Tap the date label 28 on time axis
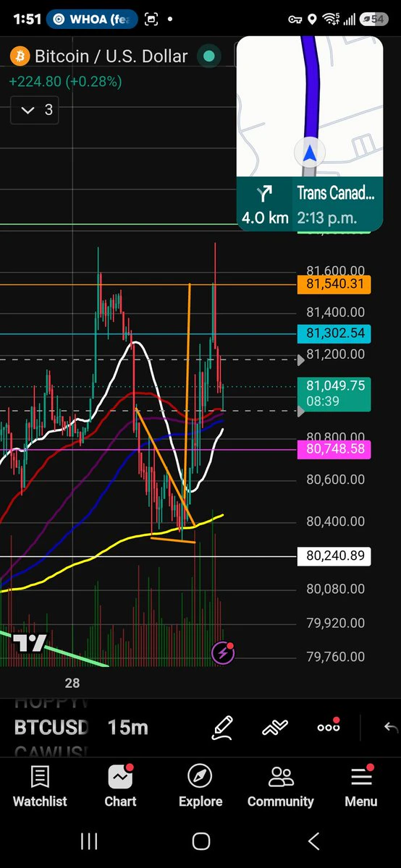Viewport: 401px width, 868px height. tap(72, 682)
